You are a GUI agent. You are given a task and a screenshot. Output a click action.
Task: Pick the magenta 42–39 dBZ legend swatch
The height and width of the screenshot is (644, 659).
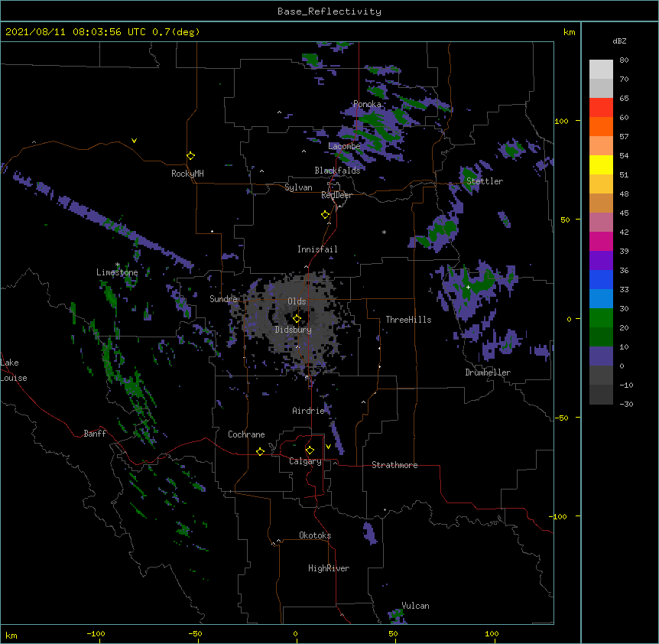[x=601, y=241]
